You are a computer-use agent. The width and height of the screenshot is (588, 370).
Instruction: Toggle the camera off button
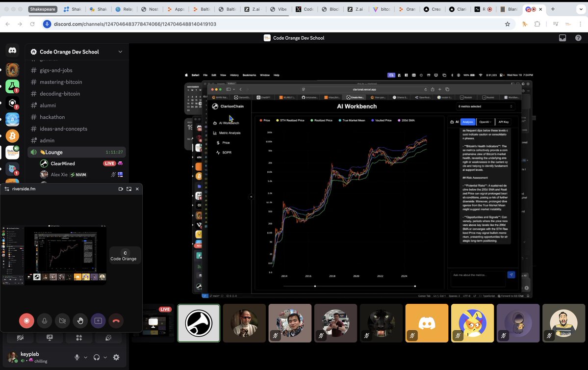[62, 320]
